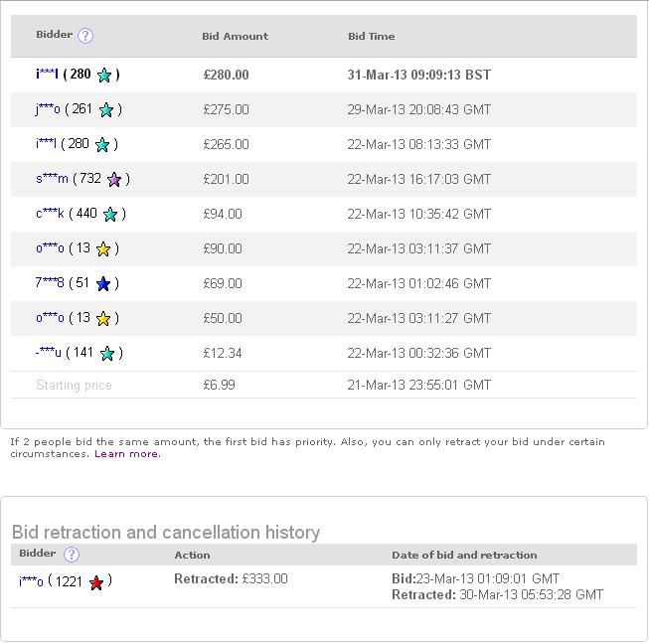Click purple star beside s***m feedback score

(x=114, y=180)
